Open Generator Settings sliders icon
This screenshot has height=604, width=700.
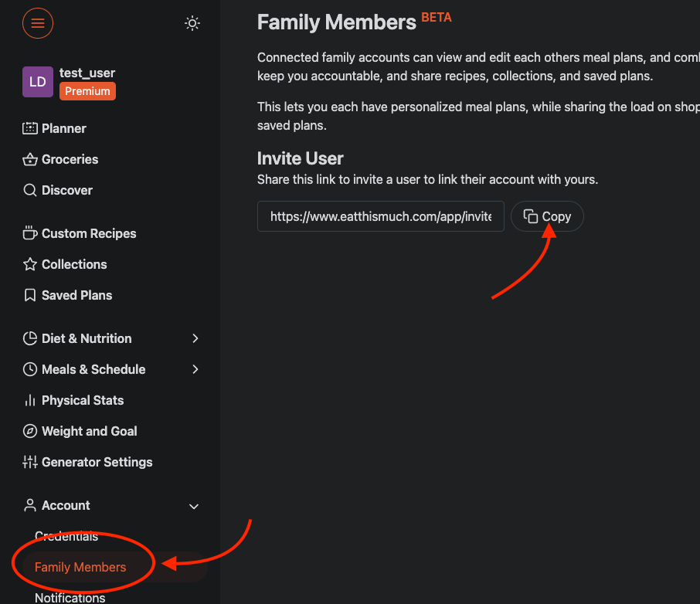(x=30, y=462)
